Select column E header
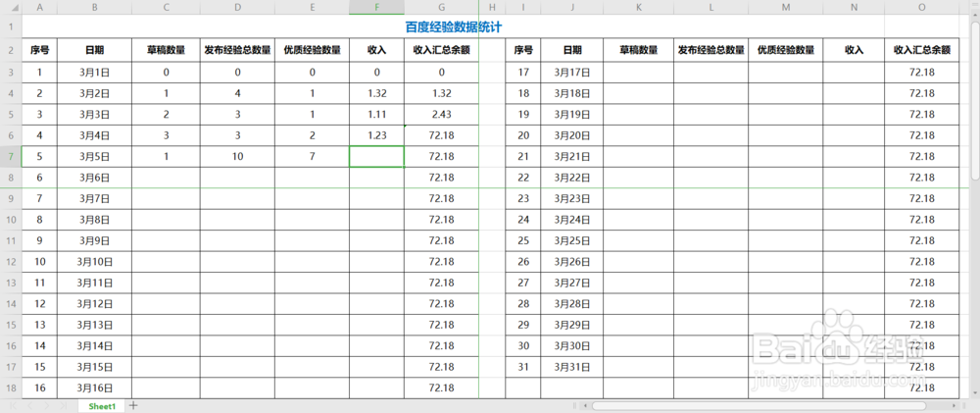The width and height of the screenshot is (980, 413). [x=312, y=7]
